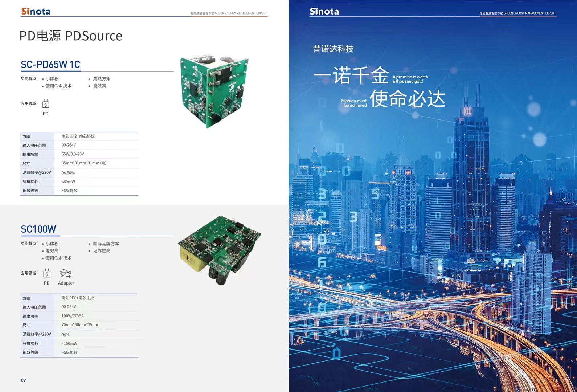Click the 35mm*31mm*31mm size value

[x=84, y=163]
